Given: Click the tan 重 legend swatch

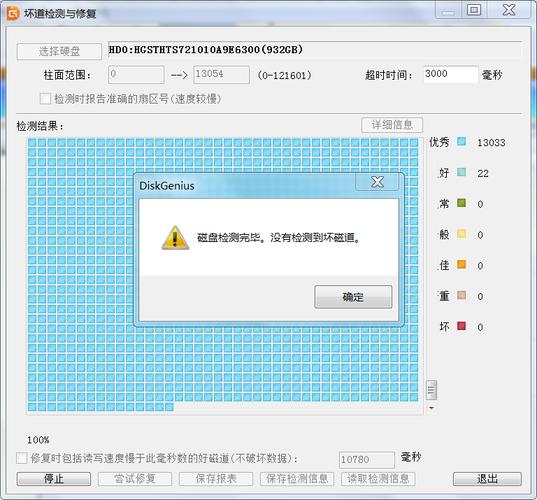Looking at the screenshot, I should click(461, 295).
